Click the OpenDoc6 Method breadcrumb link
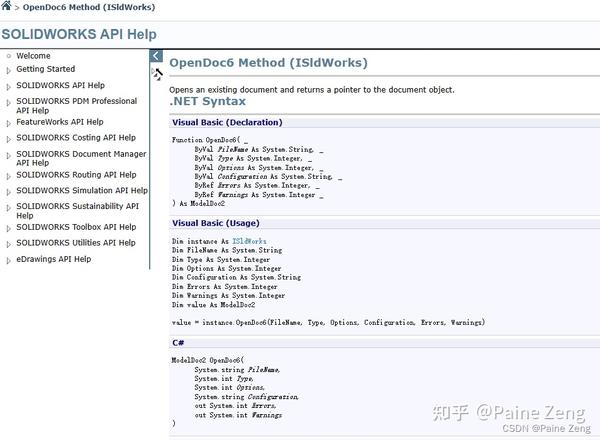This screenshot has height=440, width=600. tap(89, 7)
